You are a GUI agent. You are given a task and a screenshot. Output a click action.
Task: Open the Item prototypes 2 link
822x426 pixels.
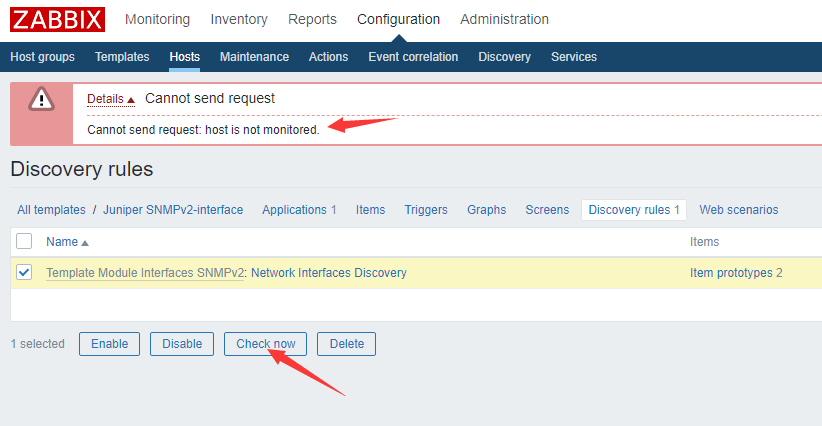[736, 272]
